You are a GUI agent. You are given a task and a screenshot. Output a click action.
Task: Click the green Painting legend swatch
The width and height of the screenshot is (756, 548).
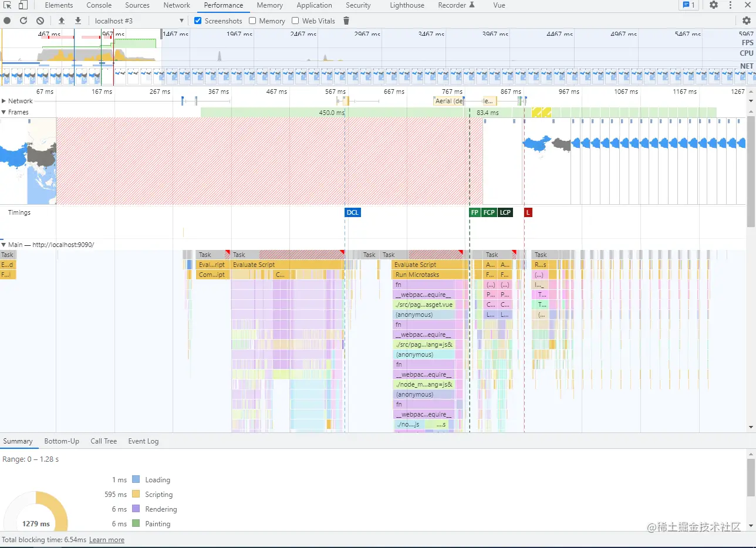tap(136, 524)
